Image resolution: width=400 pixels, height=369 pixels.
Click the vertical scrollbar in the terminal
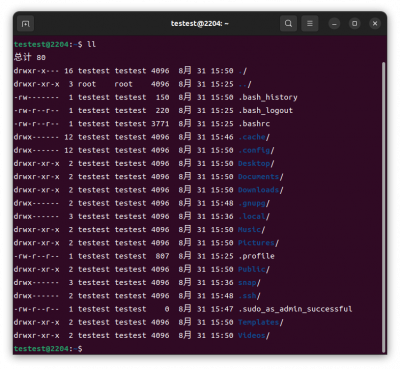[383, 207]
